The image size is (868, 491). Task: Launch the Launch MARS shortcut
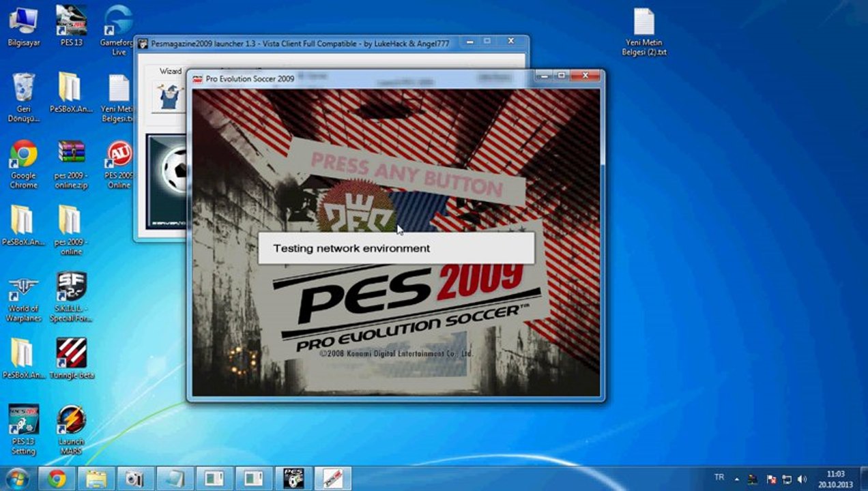pos(71,430)
